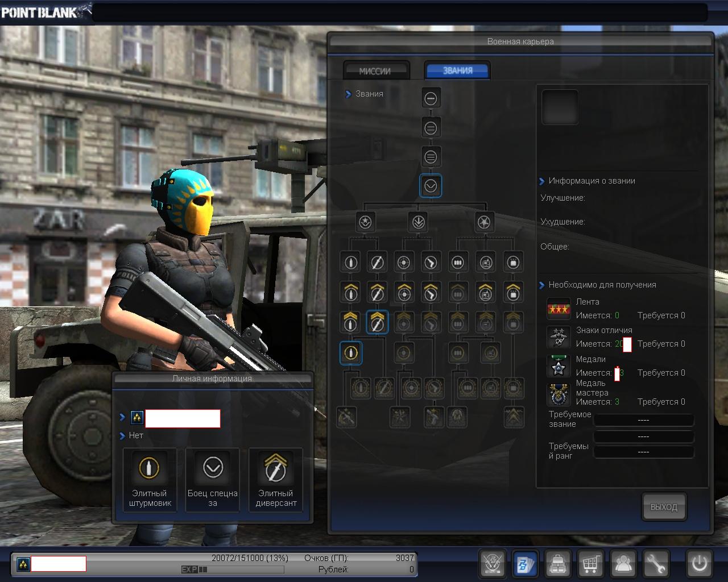Switch to the ЗВАНИЯ tab
The height and width of the screenshot is (582, 728).
pos(457,70)
